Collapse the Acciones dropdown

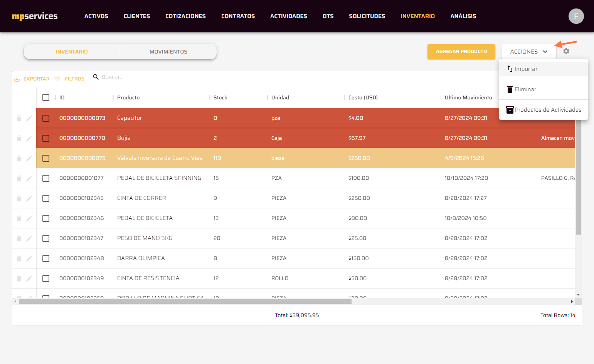click(528, 52)
